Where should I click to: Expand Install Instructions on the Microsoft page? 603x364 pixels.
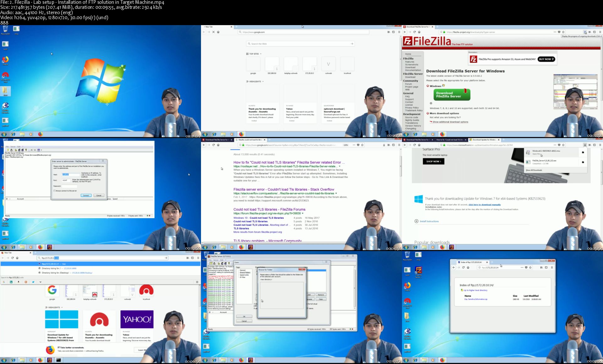[x=426, y=221]
